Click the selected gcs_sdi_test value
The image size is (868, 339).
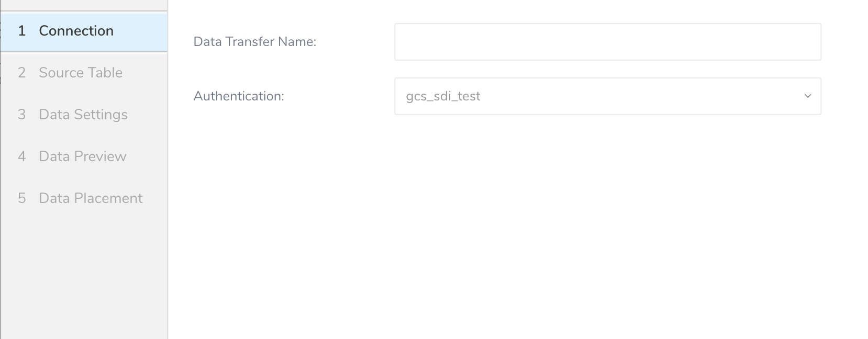coord(443,96)
